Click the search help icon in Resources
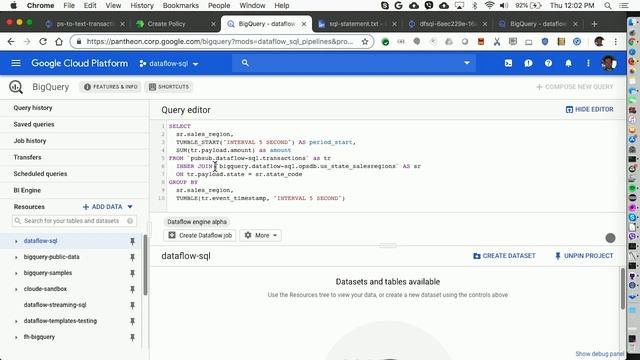640x360 pixels. (130, 221)
